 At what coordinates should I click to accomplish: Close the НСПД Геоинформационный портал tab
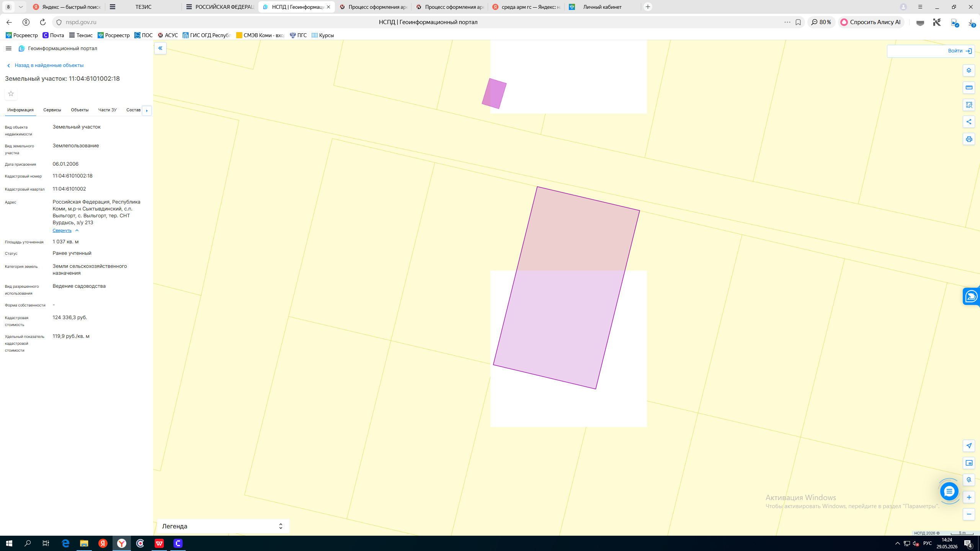click(x=328, y=7)
